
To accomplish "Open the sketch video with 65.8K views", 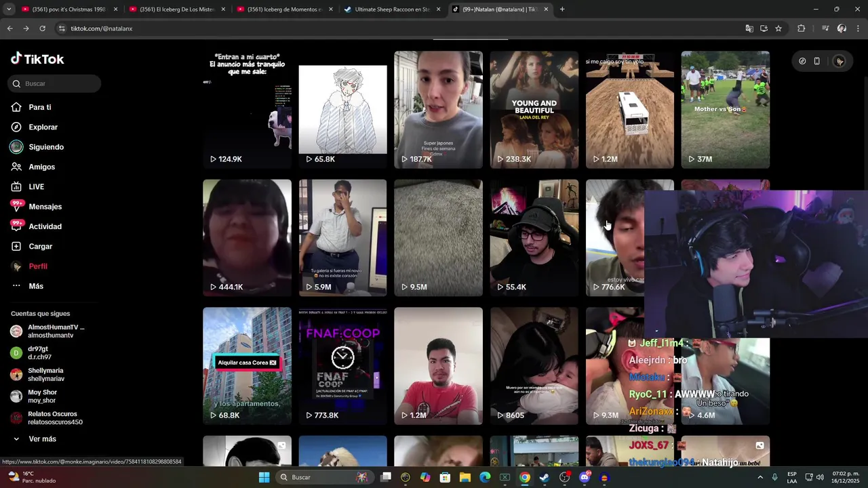I will tap(342, 110).
